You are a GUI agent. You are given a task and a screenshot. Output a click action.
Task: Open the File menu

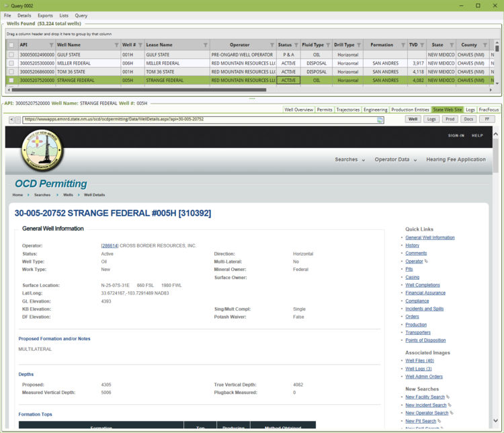pos(7,15)
